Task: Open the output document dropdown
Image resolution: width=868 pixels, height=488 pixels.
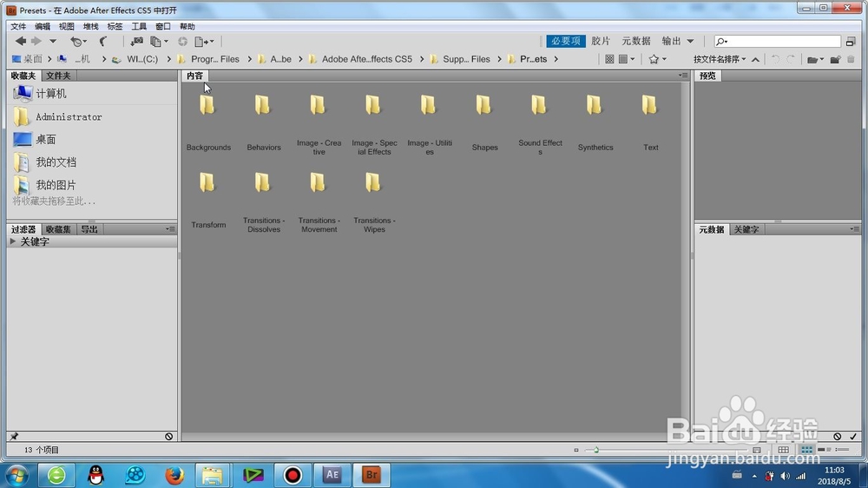Action: 204,41
